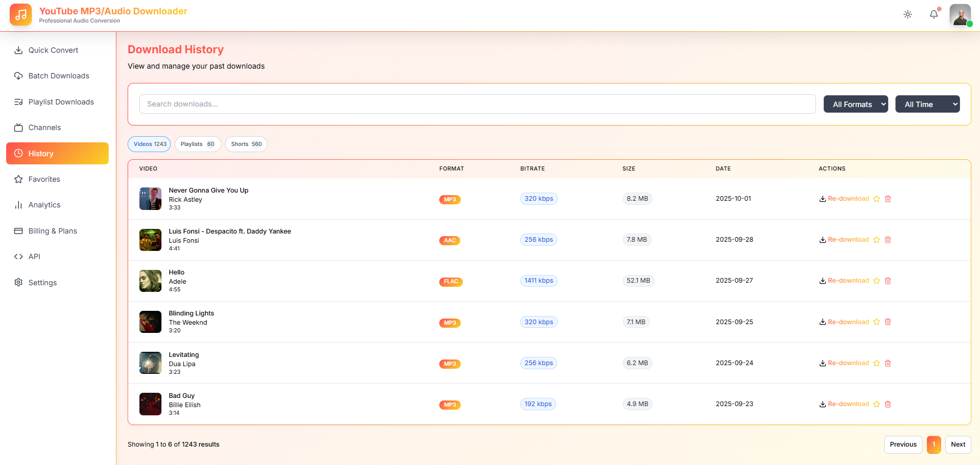Delete the Never Gonna Give You Up download

888,199
